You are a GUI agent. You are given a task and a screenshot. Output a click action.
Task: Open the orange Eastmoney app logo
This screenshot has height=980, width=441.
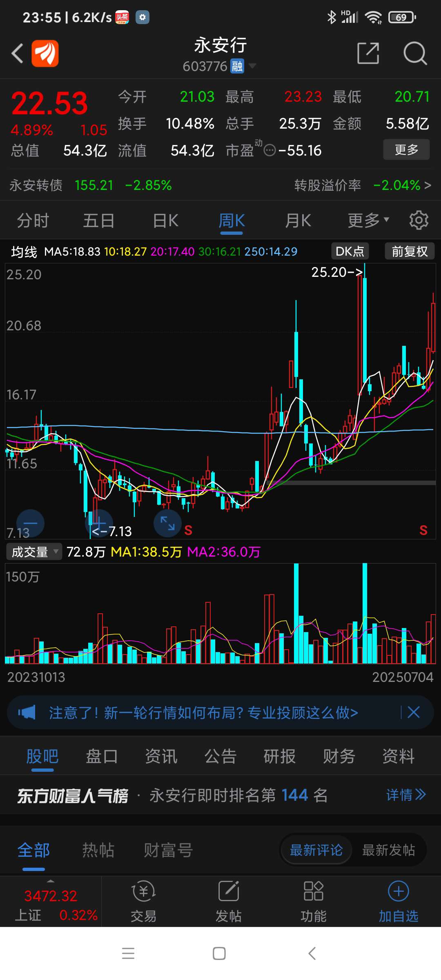(x=45, y=53)
